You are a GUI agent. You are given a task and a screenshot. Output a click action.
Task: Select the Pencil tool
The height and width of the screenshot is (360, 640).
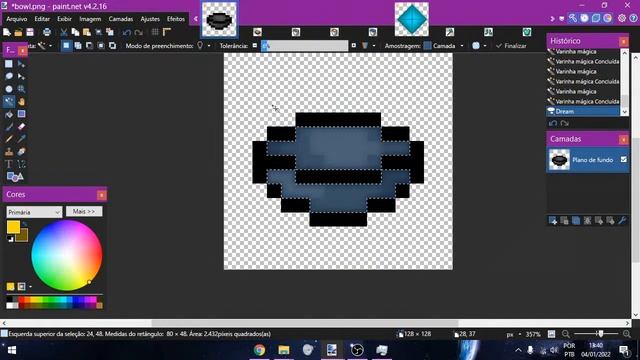click(9, 139)
